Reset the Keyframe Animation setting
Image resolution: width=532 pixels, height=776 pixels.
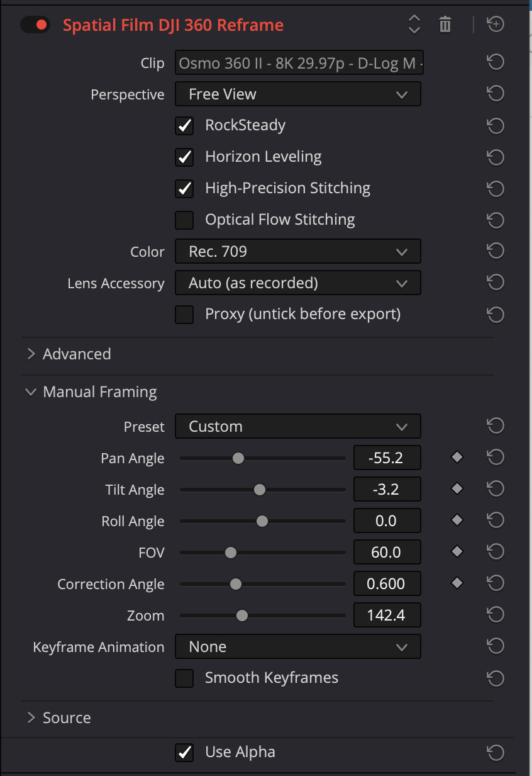(x=496, y=646)
